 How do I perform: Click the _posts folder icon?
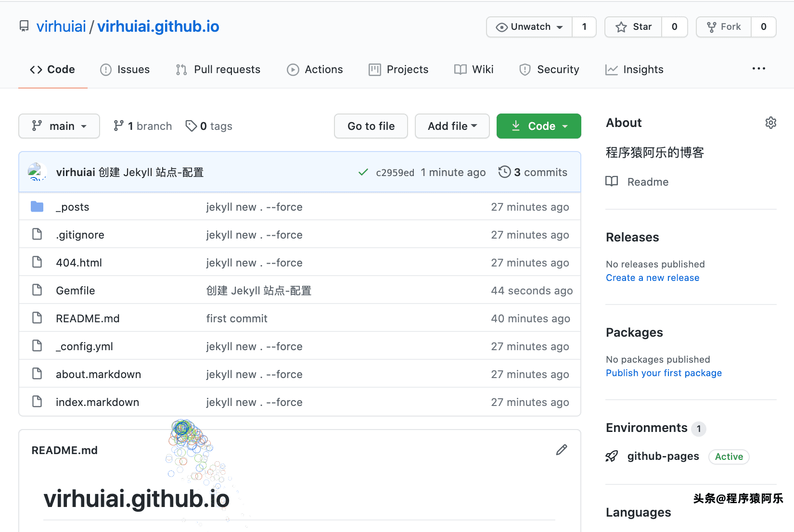tap(37, 207)
